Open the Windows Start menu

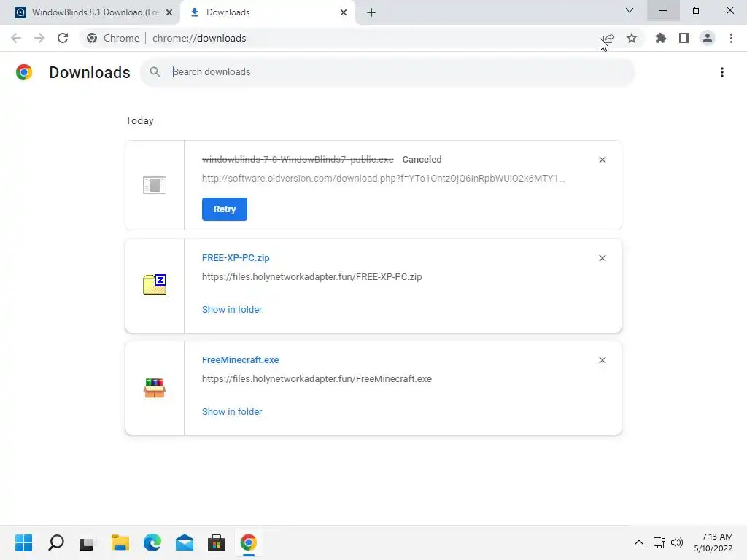24,542
